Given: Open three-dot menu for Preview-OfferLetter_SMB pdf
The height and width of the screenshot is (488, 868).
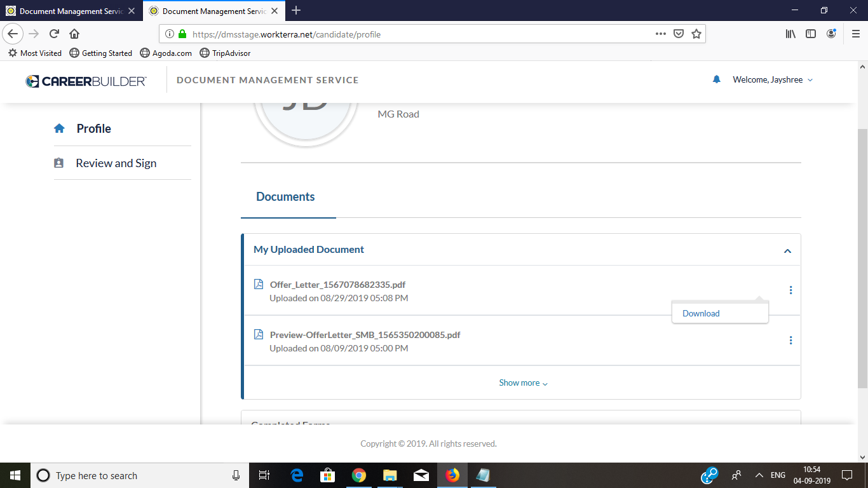Looking at the screenshot, I should pyautogui.click(x=790, y=341).
